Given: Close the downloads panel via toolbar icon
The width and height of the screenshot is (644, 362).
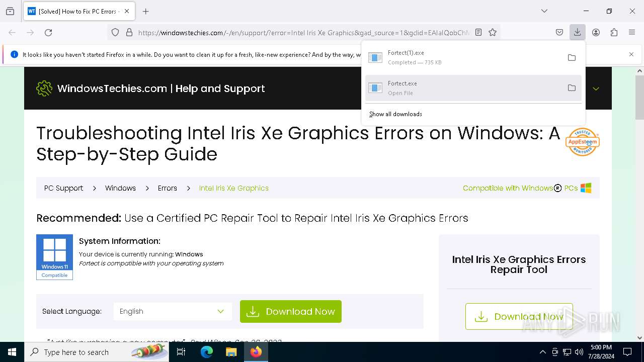Looking at the screenshot, I should [578, 33].
